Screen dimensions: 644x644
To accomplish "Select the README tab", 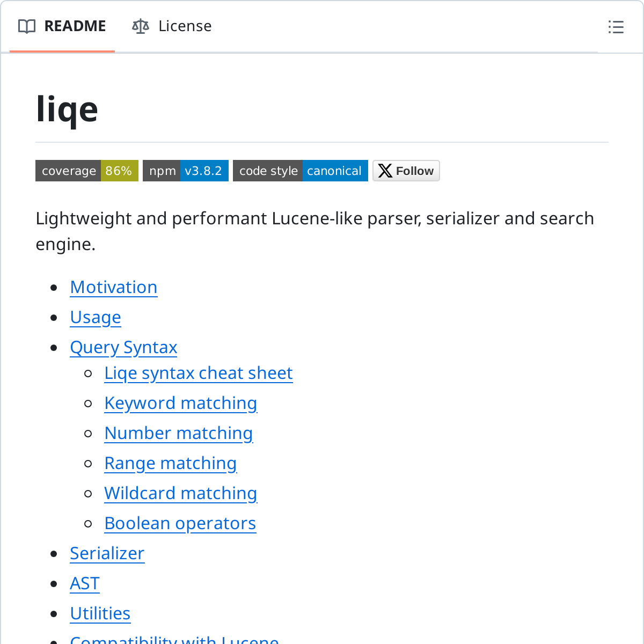I will (x=75, y=26).
